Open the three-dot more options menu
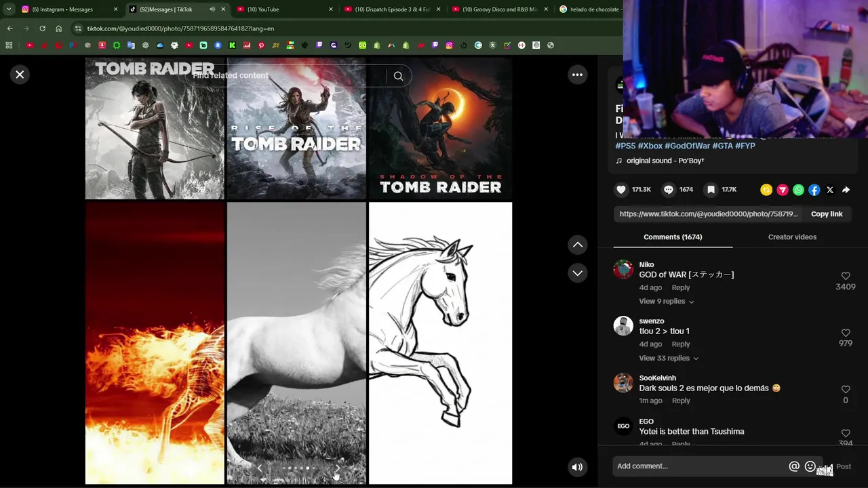Screen dimensions: 868x488 pos(577,75)
